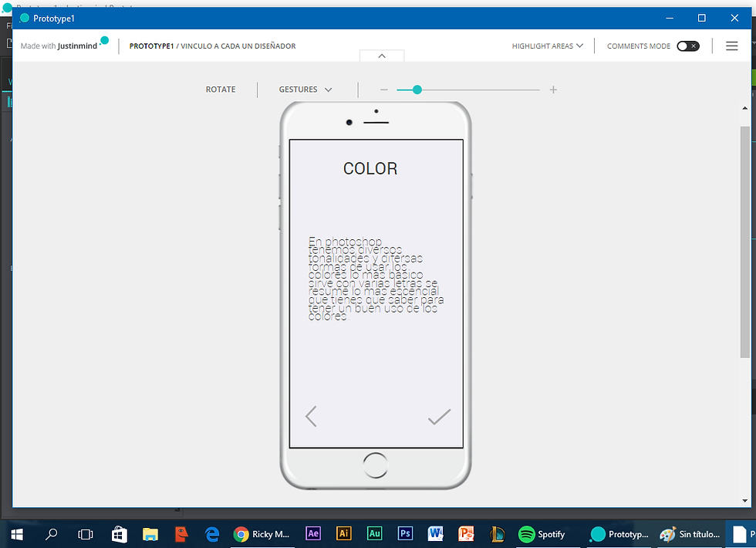
Task: Click the PROTOTYPE1 breadcrumb
Action: (151, 46)
